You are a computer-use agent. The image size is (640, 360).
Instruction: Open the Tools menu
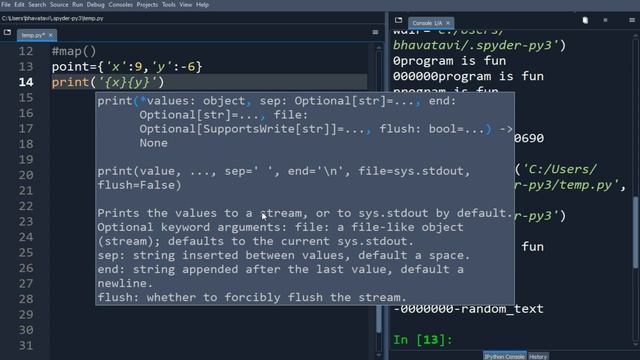click(x=169, y=5)
